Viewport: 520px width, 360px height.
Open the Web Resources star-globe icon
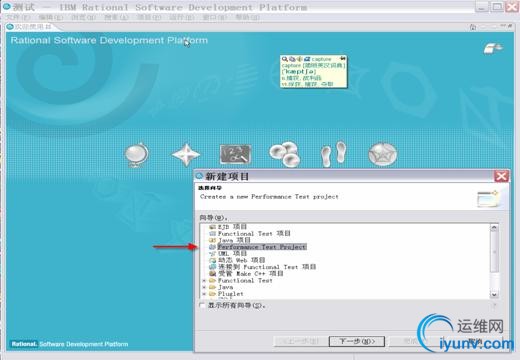(x=382, y=154)
